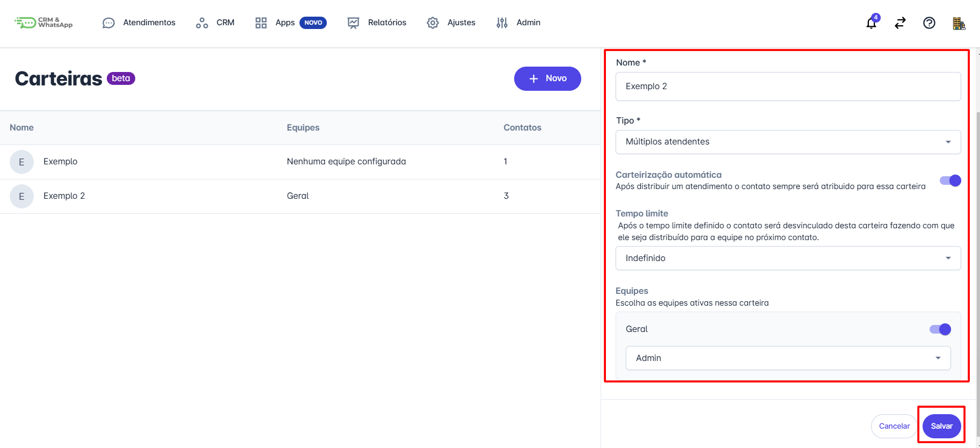Open the Tipo dropdown
The width and height of the screenshot is (980, 448).
point(787,142)
